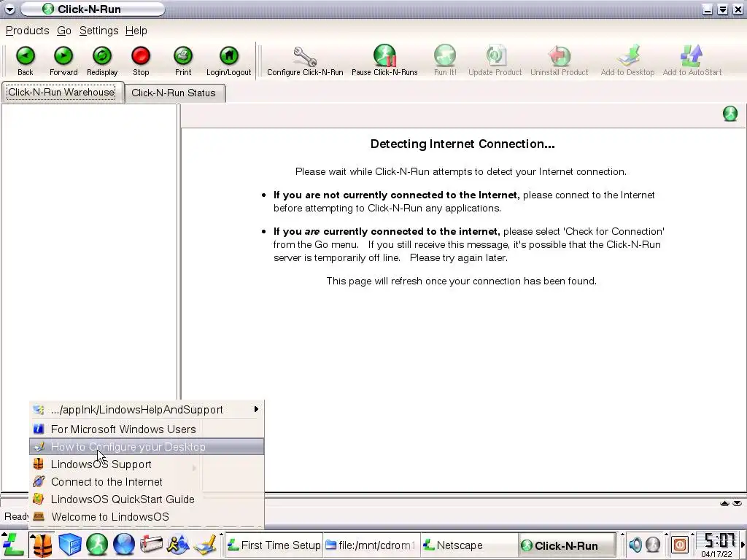Screen dimensions: 747x560
Task: Open the Settings menu
Action: pos(98,31)
